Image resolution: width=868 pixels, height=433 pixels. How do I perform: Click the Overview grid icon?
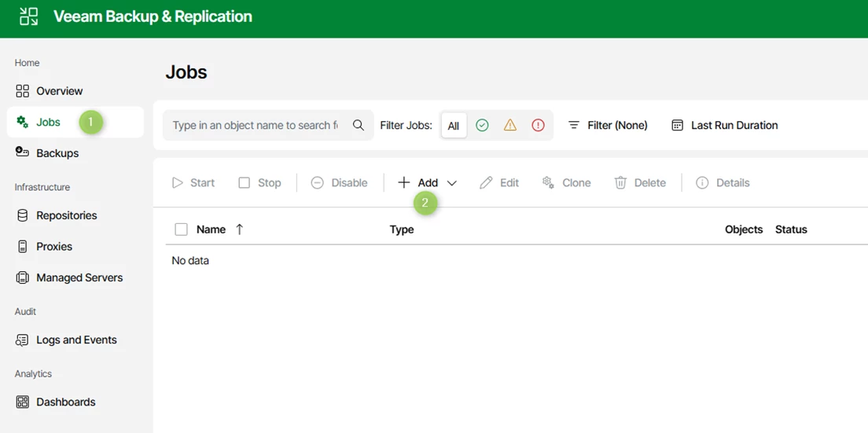(x=22, y=90)
